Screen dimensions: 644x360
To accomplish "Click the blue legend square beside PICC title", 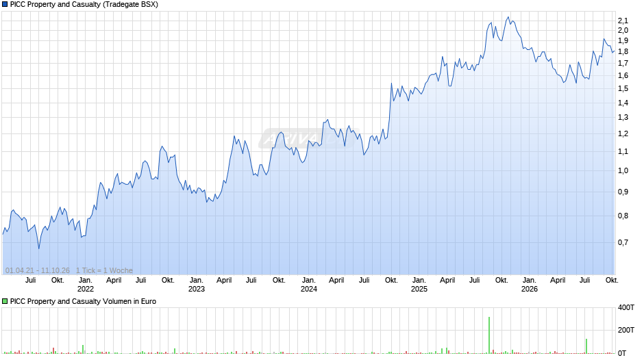I will pos(5,5).
